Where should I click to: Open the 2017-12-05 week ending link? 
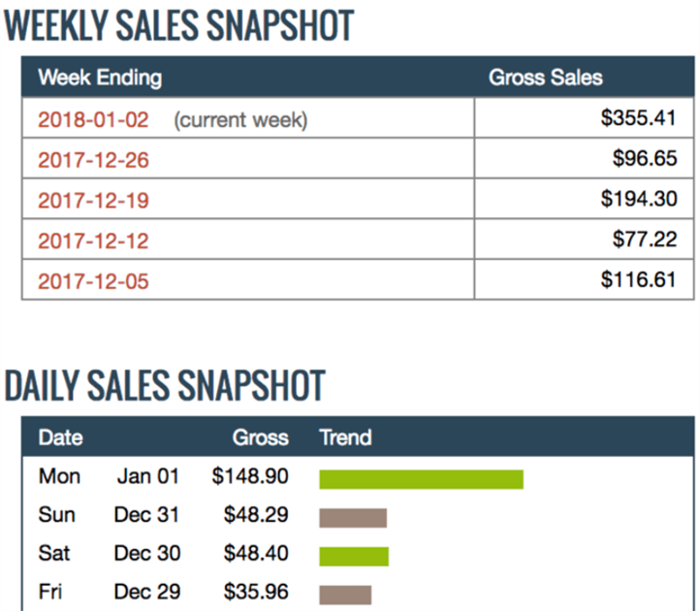pos(93,282)
